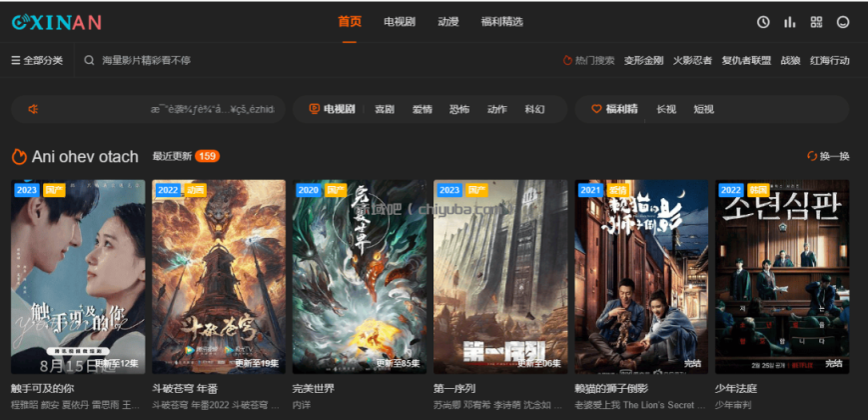Open the 第一序列 poster

click(x=500, y=276)
